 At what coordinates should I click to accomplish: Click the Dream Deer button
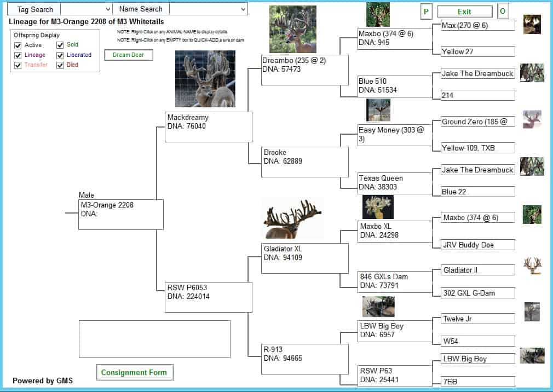click(x=128, y=55)
